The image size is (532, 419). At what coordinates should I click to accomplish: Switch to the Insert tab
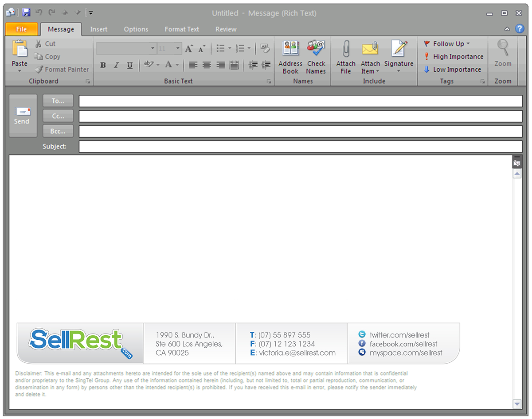click(98, 29)
